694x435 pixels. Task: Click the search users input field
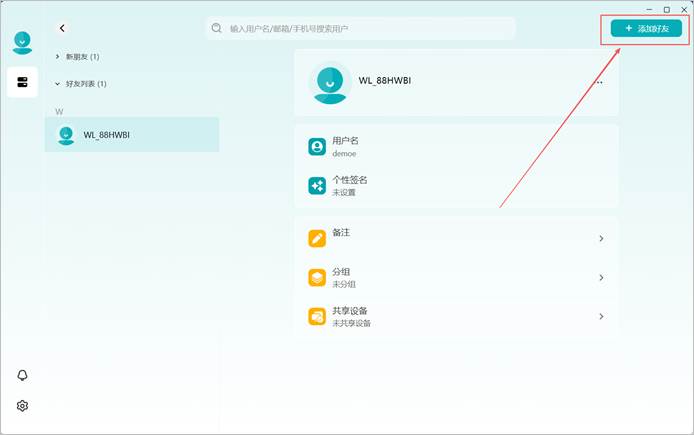pyautogui.click(x=361, y=28)
